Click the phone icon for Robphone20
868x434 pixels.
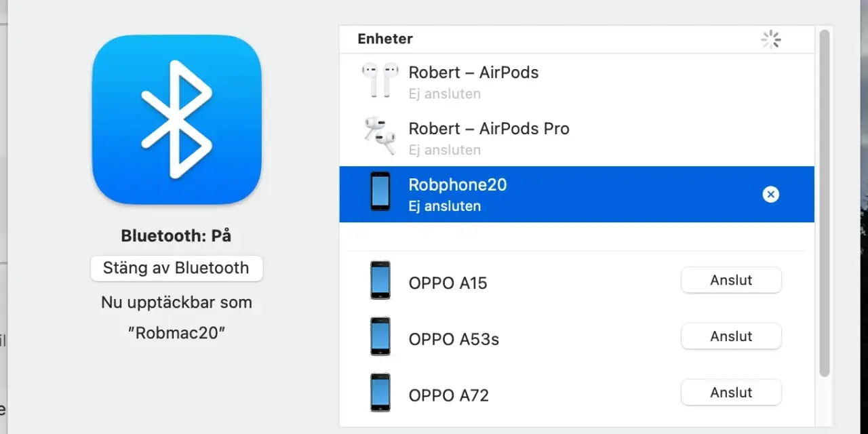(x=380, y=191)
